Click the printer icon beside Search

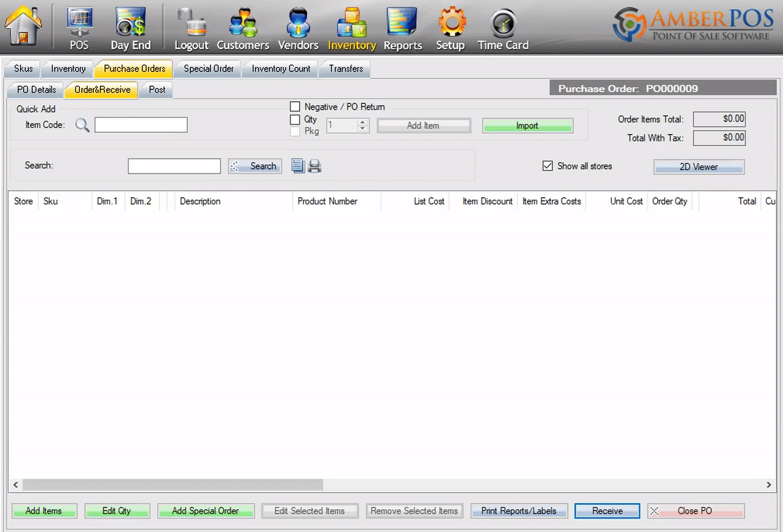pos(314,167)
